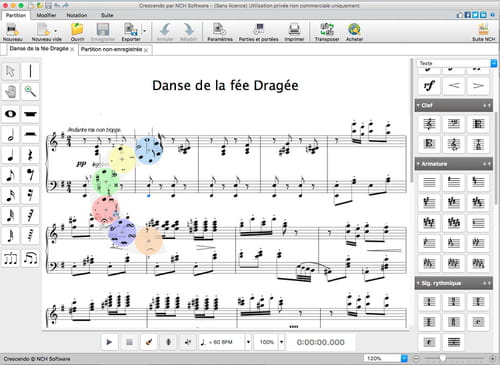Click the Nouveau toolbar button
Viewport: 500px width, 365px height.
pyautogui.click(x=13, y=32)
